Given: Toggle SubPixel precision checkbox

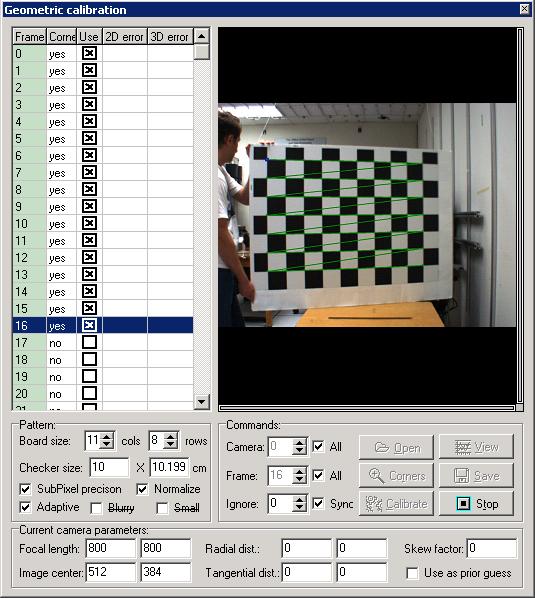Looking at the screenshot, I should coord(25,489).
